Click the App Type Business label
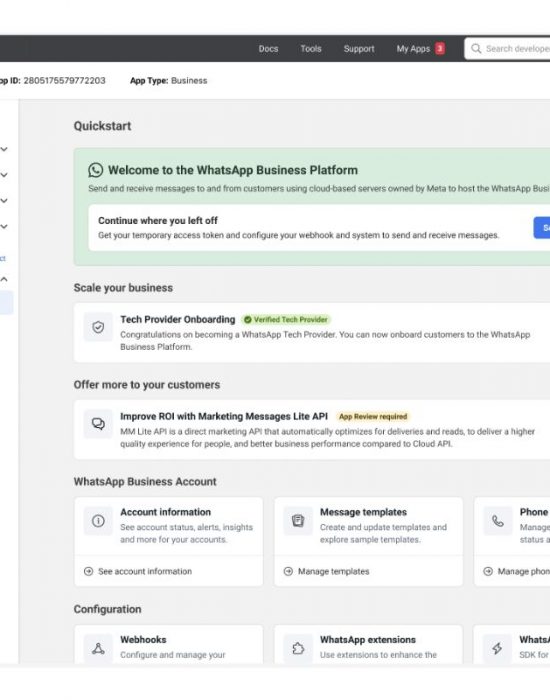 click(x=169, y=81)
